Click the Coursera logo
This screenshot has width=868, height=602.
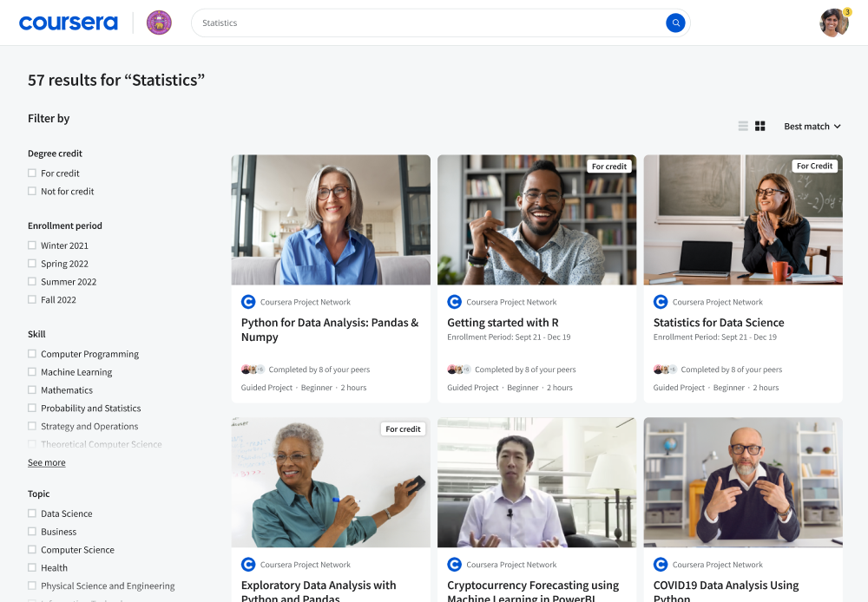[x=68, y=23]
